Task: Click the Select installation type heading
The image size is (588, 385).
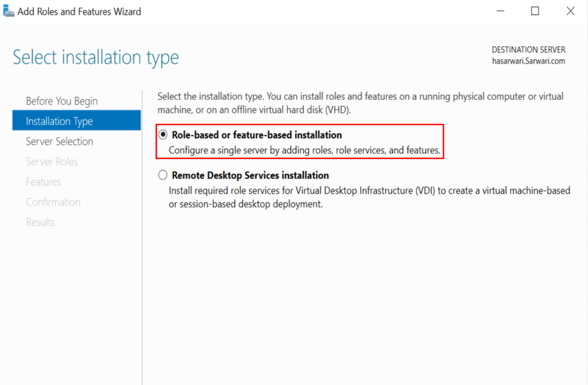Action: (x=95, y=57)
